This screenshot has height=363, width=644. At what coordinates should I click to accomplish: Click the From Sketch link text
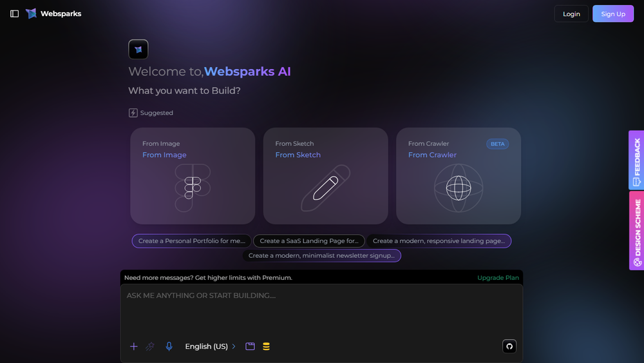click(298, 155)
